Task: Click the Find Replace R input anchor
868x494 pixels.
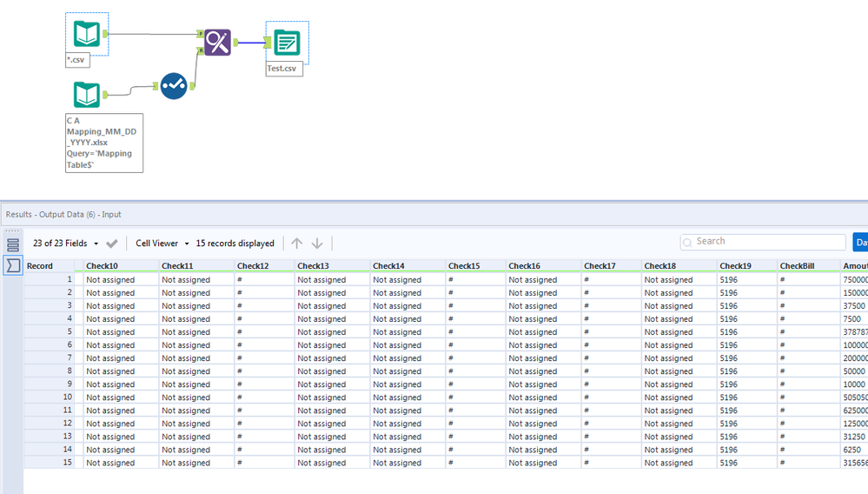Action: click(x=201, y=50)
